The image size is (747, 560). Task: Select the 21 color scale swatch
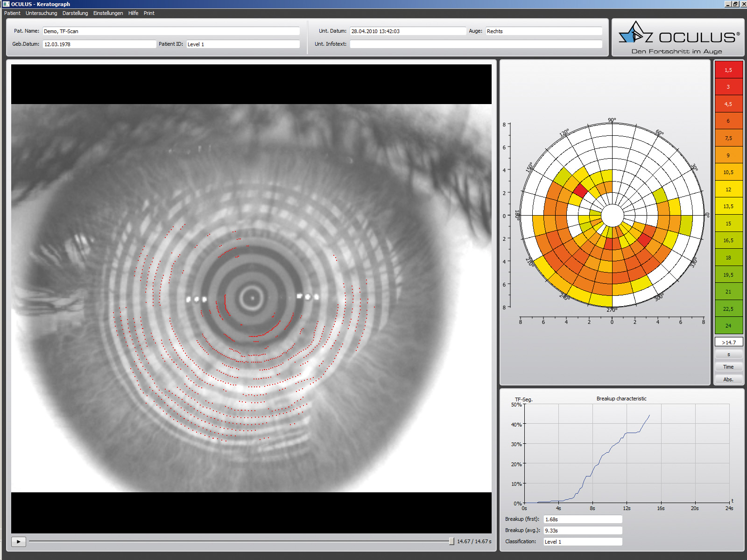(729, 292)
